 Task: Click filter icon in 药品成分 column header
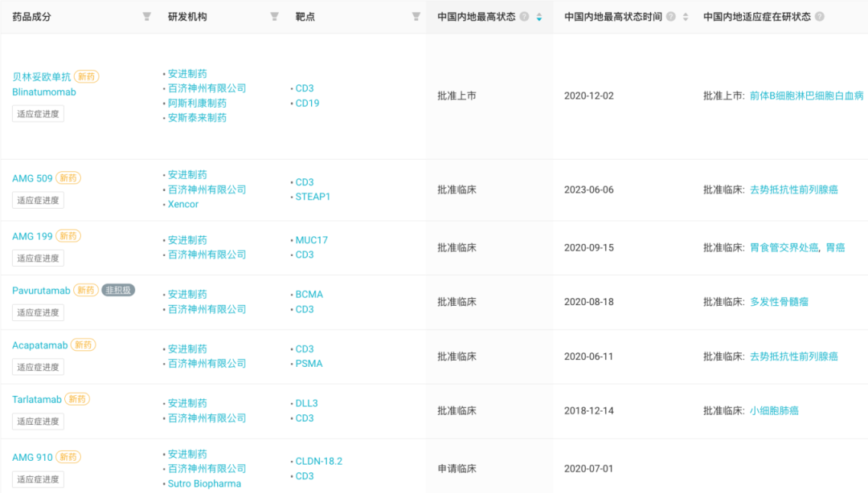coord(146,17)
